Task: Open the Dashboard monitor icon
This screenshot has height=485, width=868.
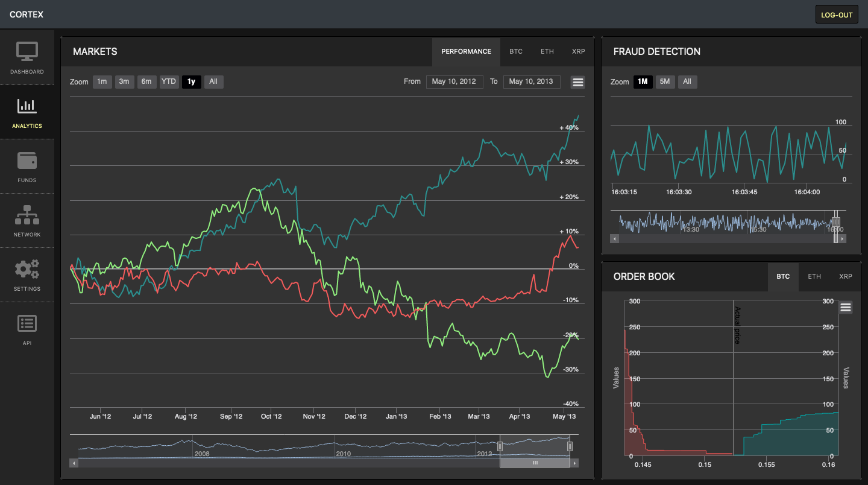Action: coord(27,51)
